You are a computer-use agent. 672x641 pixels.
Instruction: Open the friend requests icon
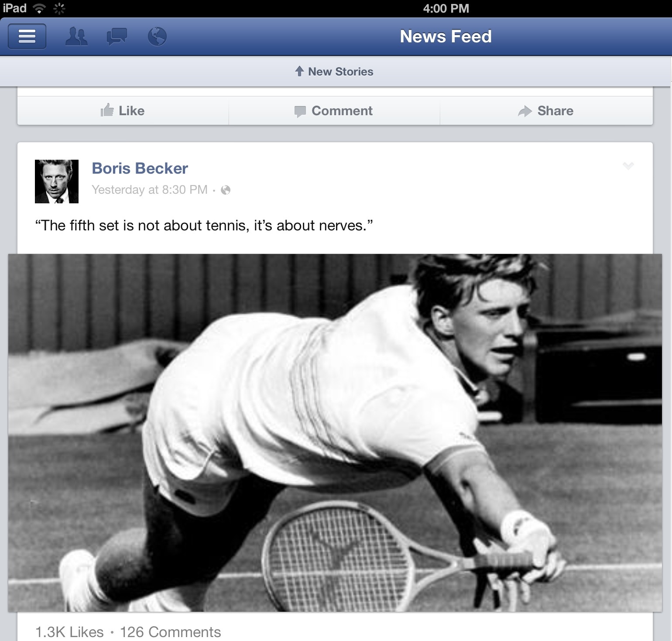[x=76, y=37]
